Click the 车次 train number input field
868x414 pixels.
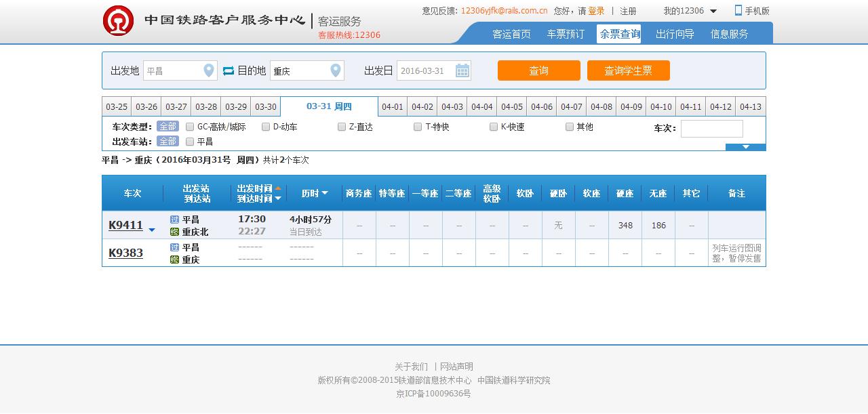[x=711, y=129]
